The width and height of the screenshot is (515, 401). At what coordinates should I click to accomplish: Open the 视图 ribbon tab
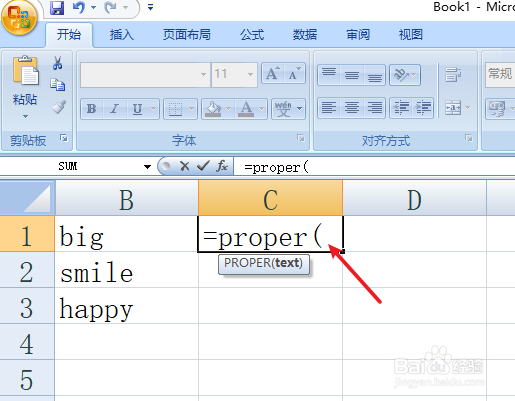(x=411, y=34)
